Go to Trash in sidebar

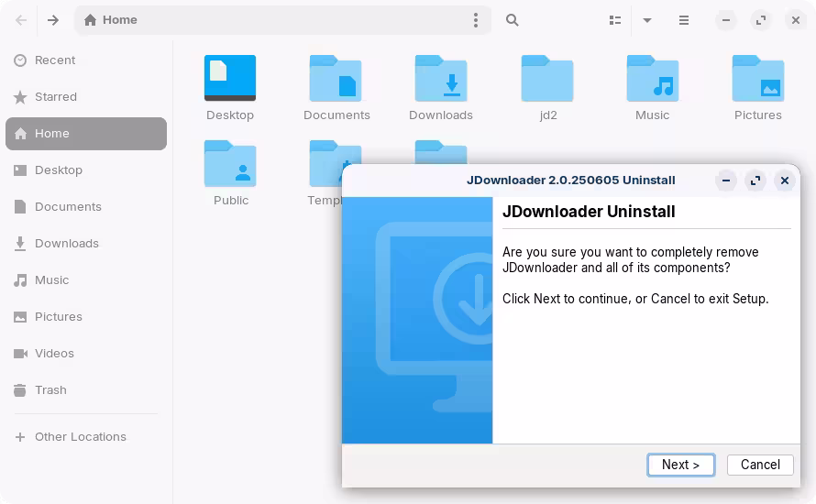coord(50,389)
